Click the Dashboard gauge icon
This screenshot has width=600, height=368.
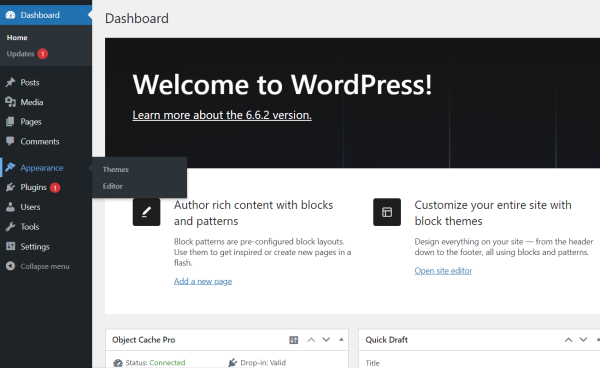pyautogui.click(x=10, y=15)
